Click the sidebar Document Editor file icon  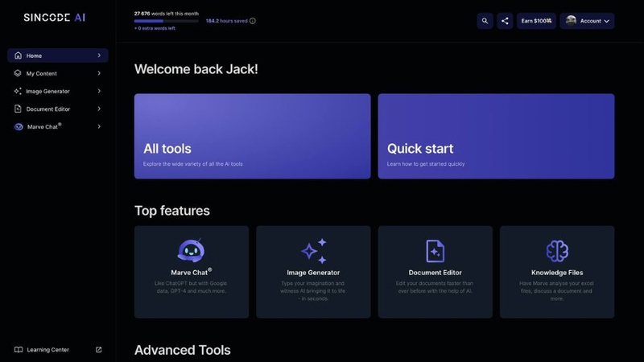18,109
